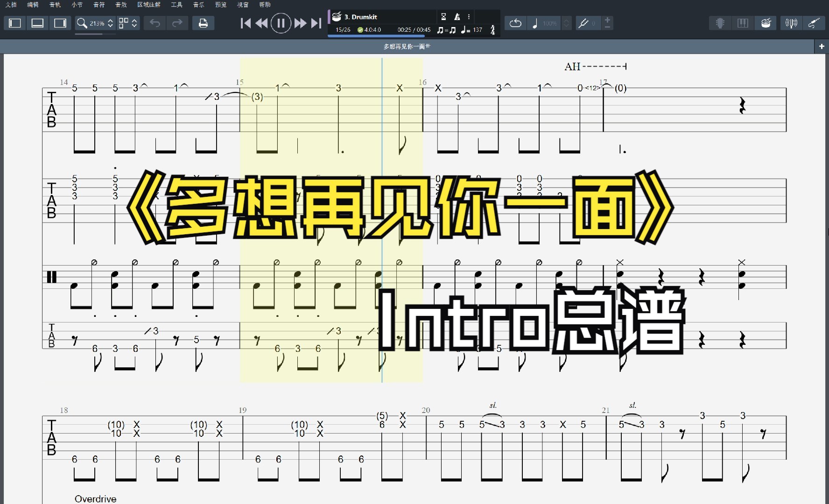Screen dimensions: 829x504
Task: Toggle the right inspector panel
Action: pyautogui.click(x=60, y=23)
